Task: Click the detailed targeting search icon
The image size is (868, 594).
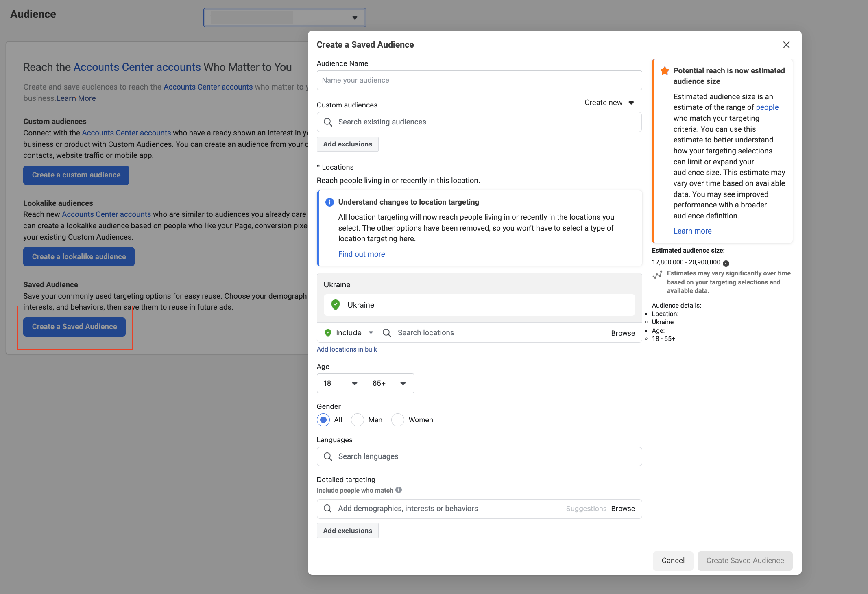Action: 328,509
